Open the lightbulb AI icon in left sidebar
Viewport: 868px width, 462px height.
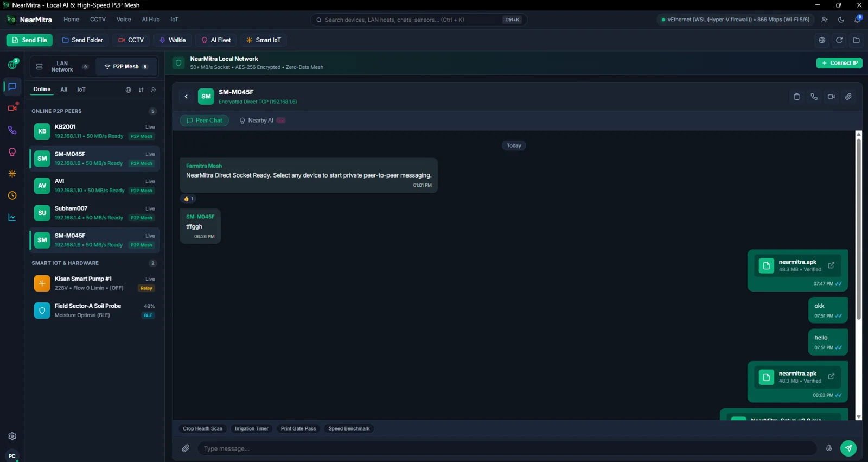pos(12,152)
